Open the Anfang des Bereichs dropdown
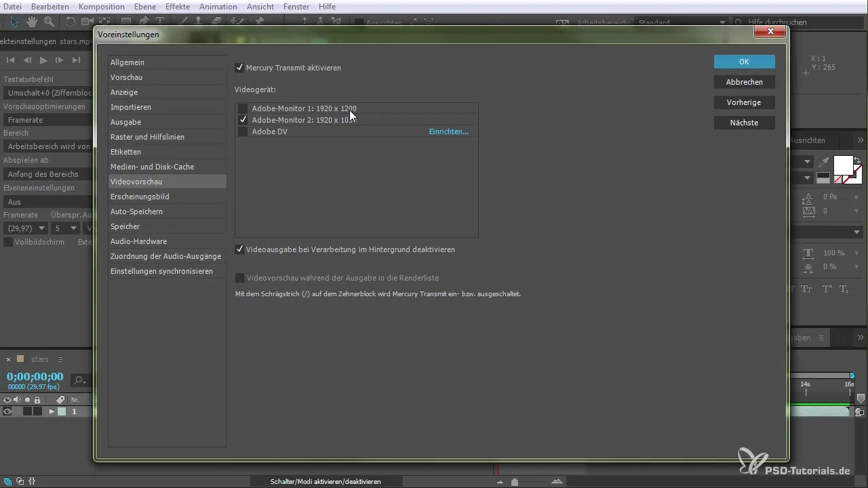The image size is (868, 488). pyautogui.click(x=47, y=174)
